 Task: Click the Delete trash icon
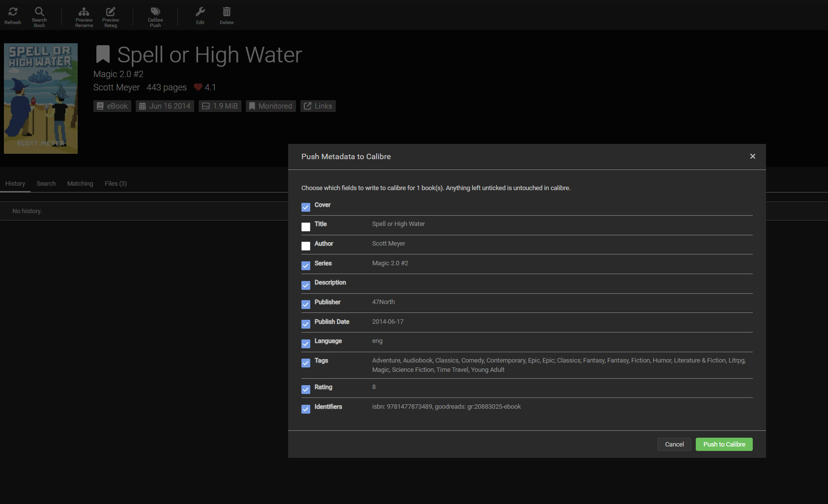pos(227,16)
